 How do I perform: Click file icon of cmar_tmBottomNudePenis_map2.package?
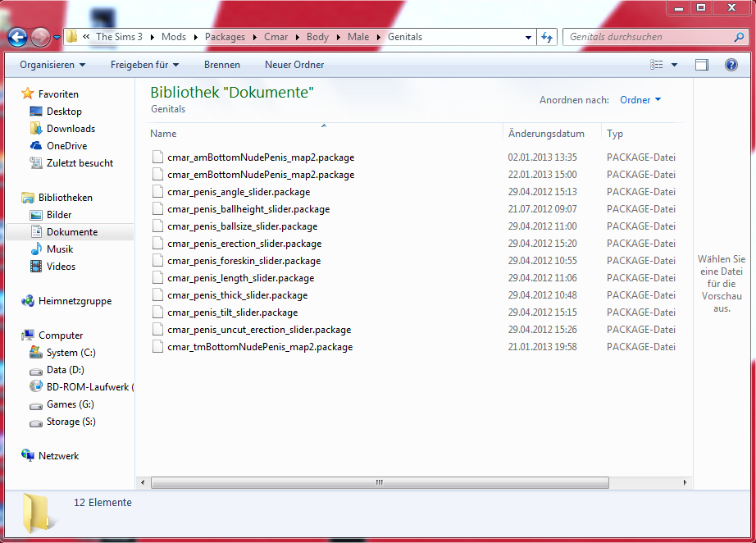[x=157, y=346]
